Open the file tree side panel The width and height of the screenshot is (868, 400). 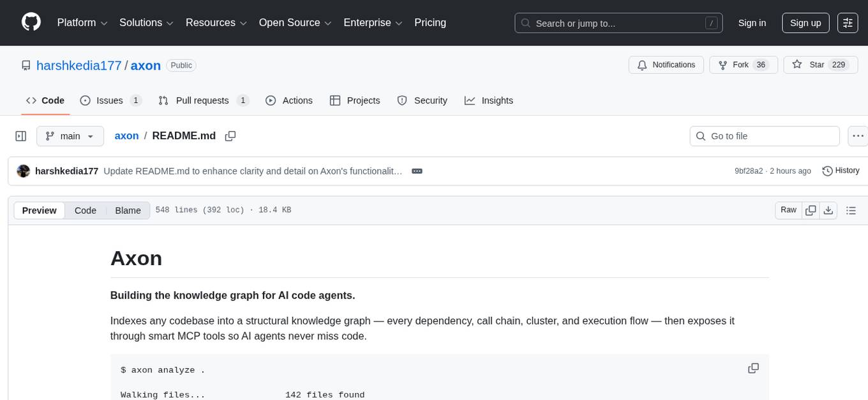coord(20,135)
